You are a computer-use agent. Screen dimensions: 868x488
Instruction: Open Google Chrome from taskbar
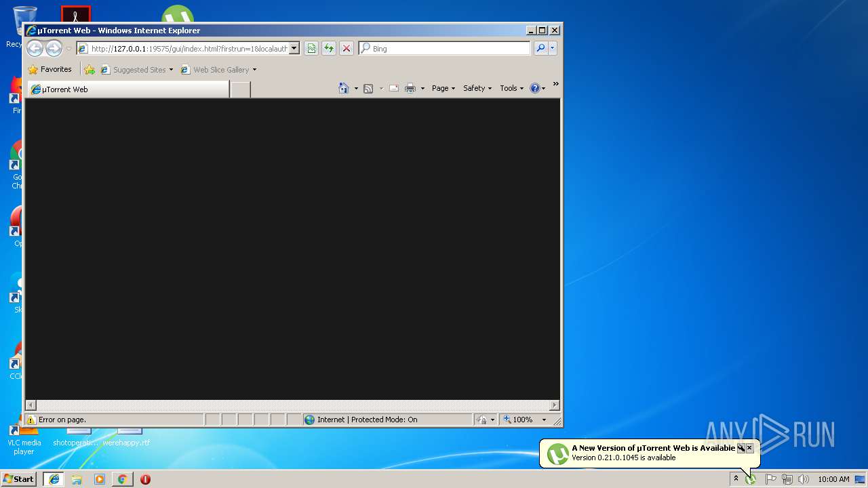[x=122, y=479]
